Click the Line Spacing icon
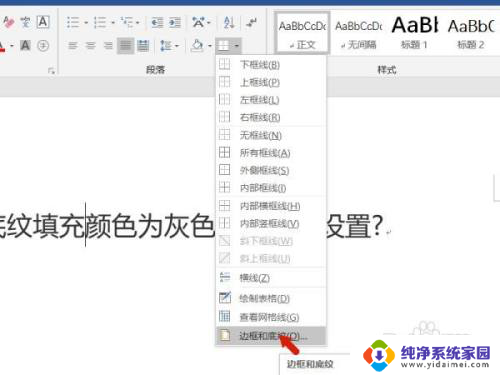The width and height of the screenshot is (500, 375). pos(166,45)
